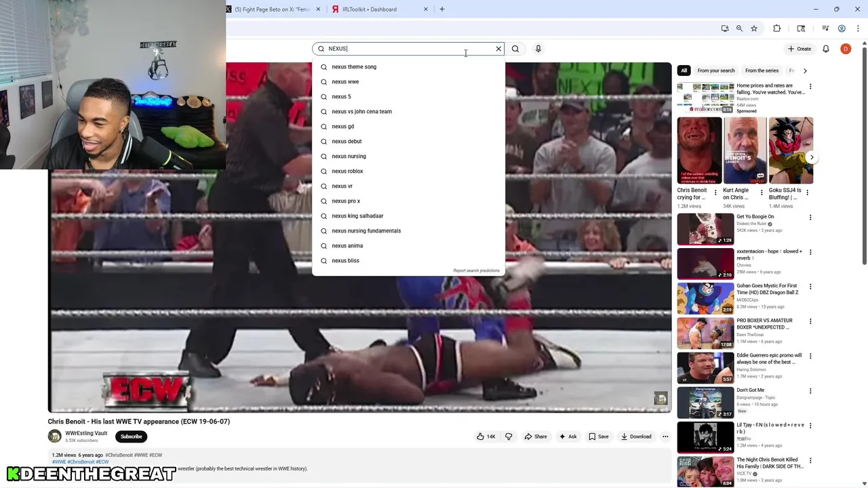Select the 'All' filter chip

tap(684, 70)
